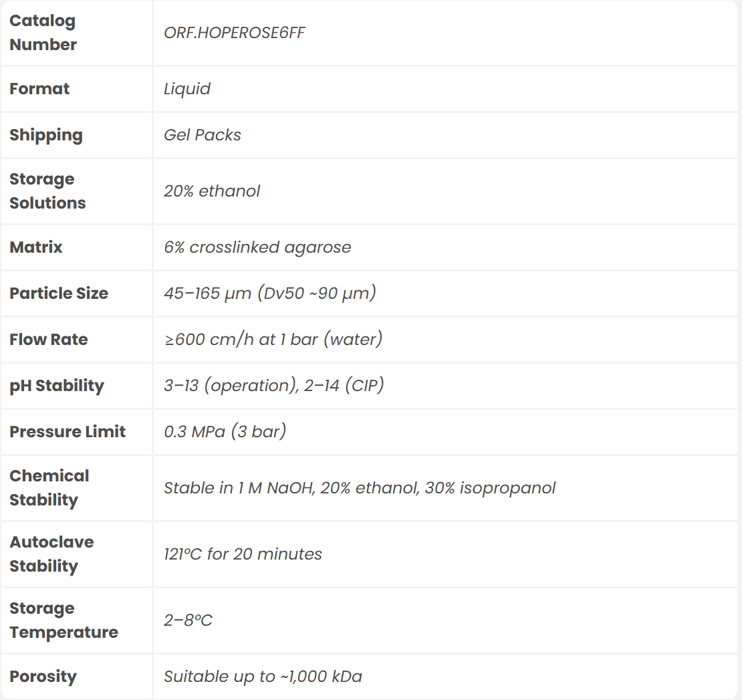Click the Particle Size label
The height and width of the screenshot is (700, 742).
coord(59,294)
